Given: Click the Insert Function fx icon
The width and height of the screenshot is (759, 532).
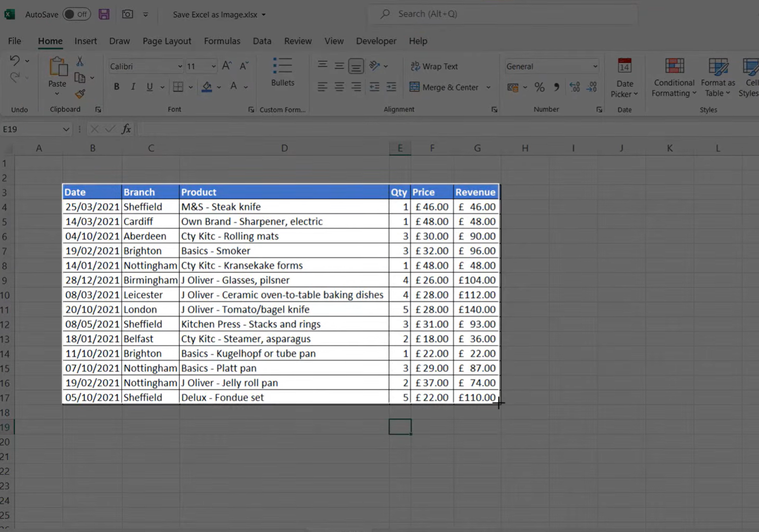Looking at the screenshot, I should coord(126,129).
